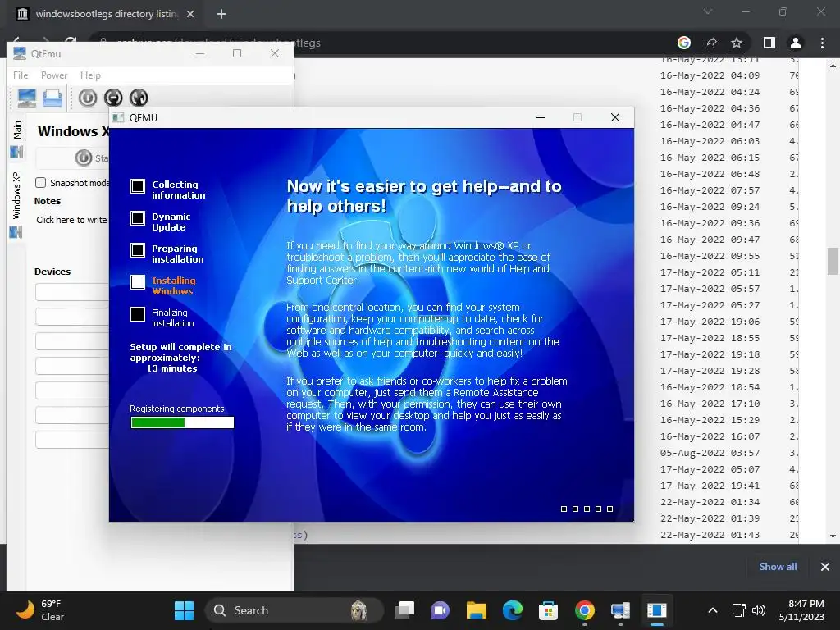Open the Chat app in taskbar
This screenshot has height=630, width=840.
tap(440, 610)
